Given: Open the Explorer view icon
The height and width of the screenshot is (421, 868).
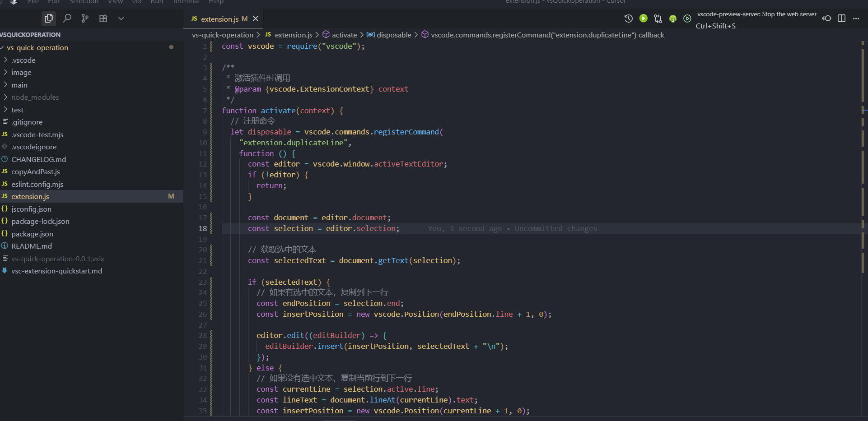Looking at the screenshot, I should 49,19.
